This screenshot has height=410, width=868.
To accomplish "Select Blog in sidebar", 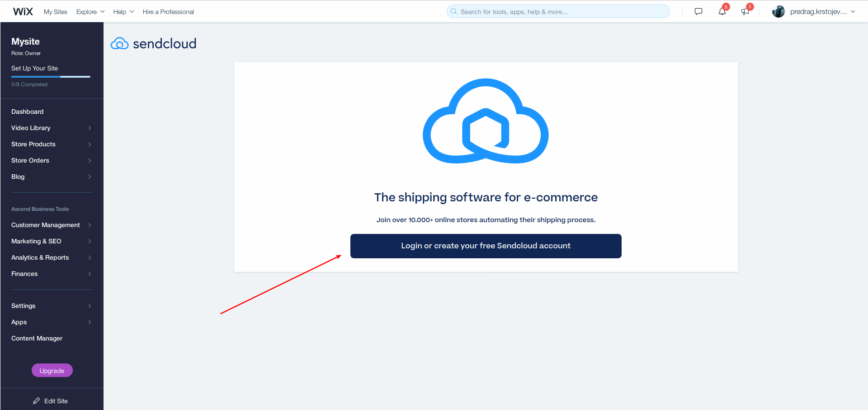I will [18, 177].
